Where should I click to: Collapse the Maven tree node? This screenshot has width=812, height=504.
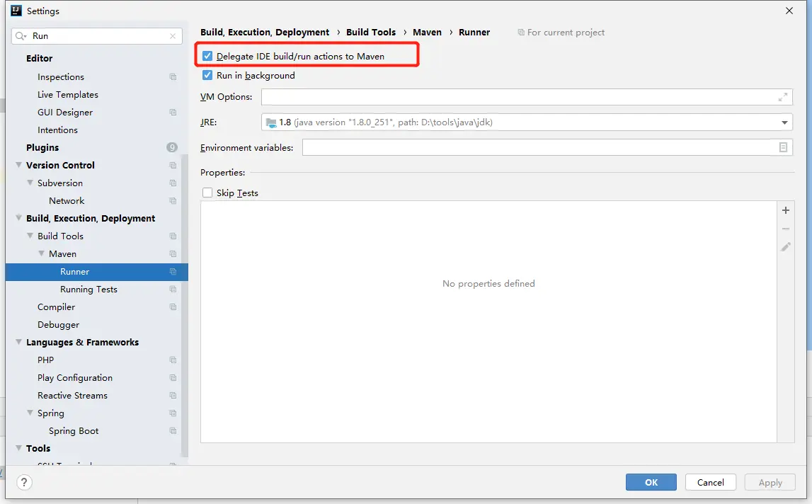[x=42, y=254]
